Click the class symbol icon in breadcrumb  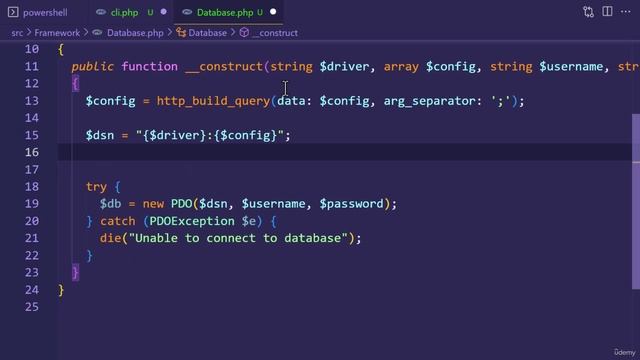tap(181, 33)
